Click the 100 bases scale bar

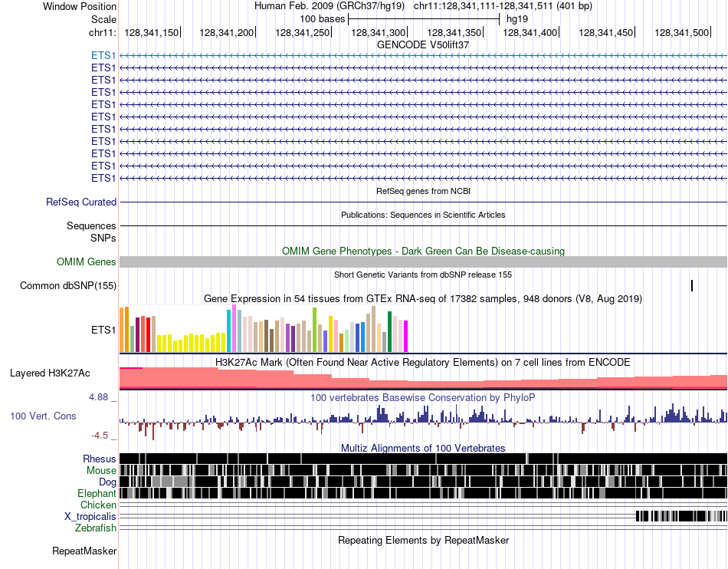point(424,19)
